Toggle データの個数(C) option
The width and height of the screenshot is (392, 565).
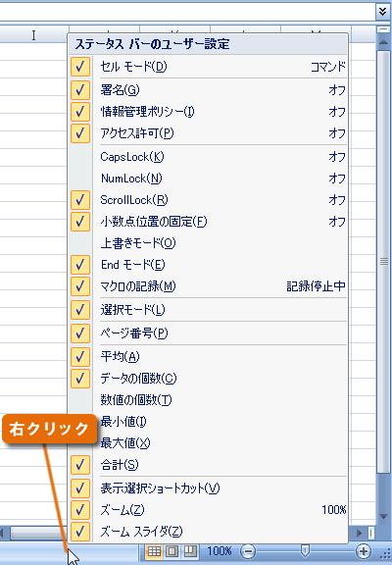point(208,379)
